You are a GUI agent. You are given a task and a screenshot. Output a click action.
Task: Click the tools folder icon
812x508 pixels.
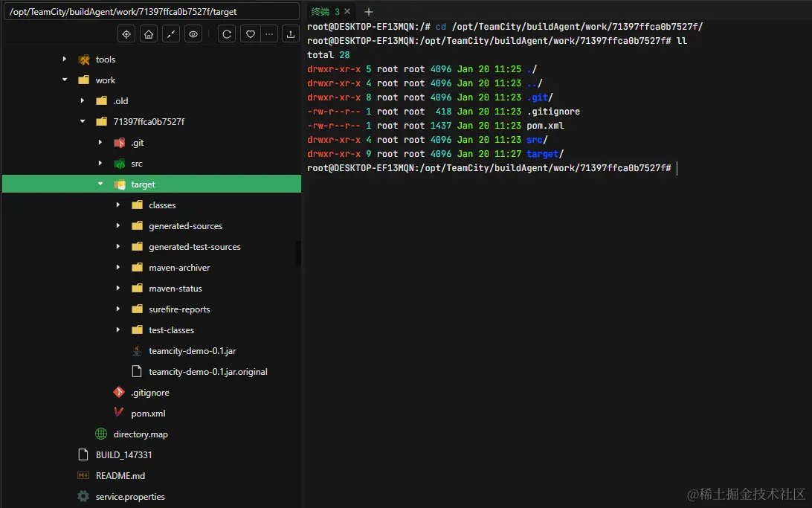click(x=84, y=60)
